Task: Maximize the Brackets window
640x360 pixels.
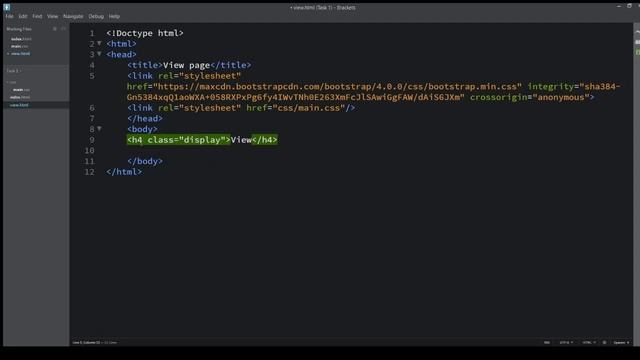Action: pos(629,7)
